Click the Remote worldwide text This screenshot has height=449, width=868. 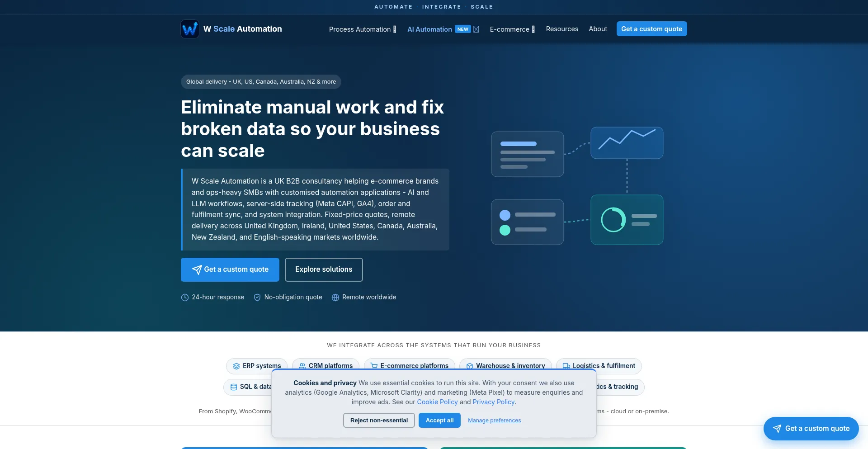(369, 297)
